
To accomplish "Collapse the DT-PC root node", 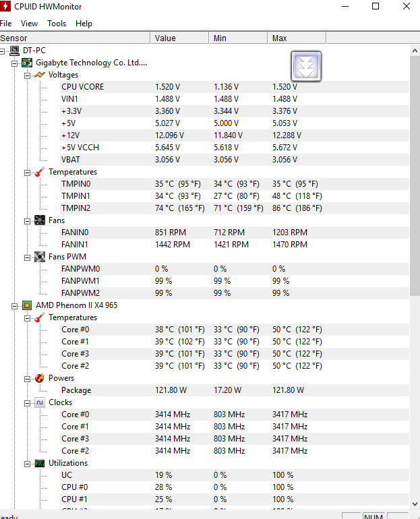I will click(3, 51).
